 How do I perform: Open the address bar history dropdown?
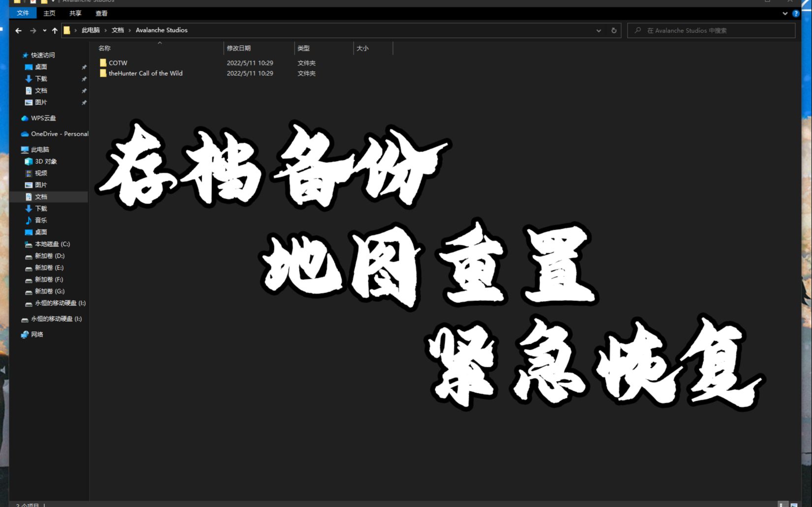599,30
